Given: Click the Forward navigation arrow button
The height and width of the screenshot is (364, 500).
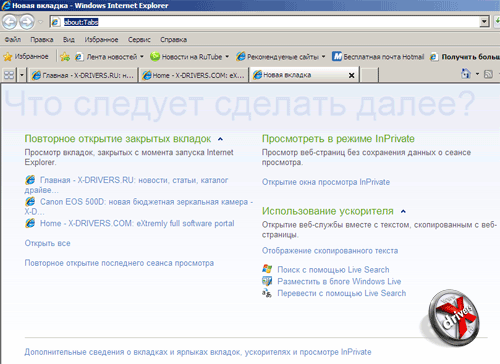Looking at the screenshot, I should [27, 22].
